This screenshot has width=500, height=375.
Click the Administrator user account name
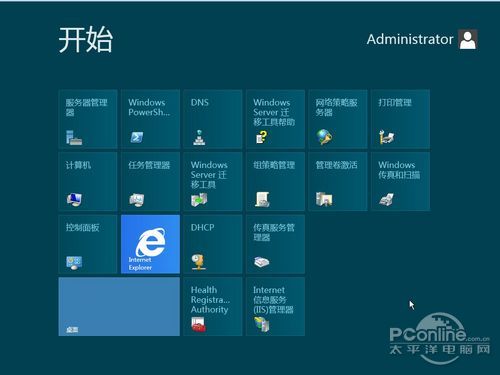tap(410, 39)
